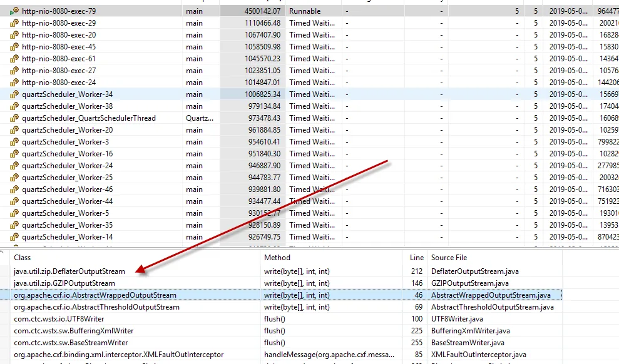Click Quartz... group cell of QuartzSchedulerThread
The height and width of the screenshot is (364, 619).
pyautogui.click(x=200, y=118)
